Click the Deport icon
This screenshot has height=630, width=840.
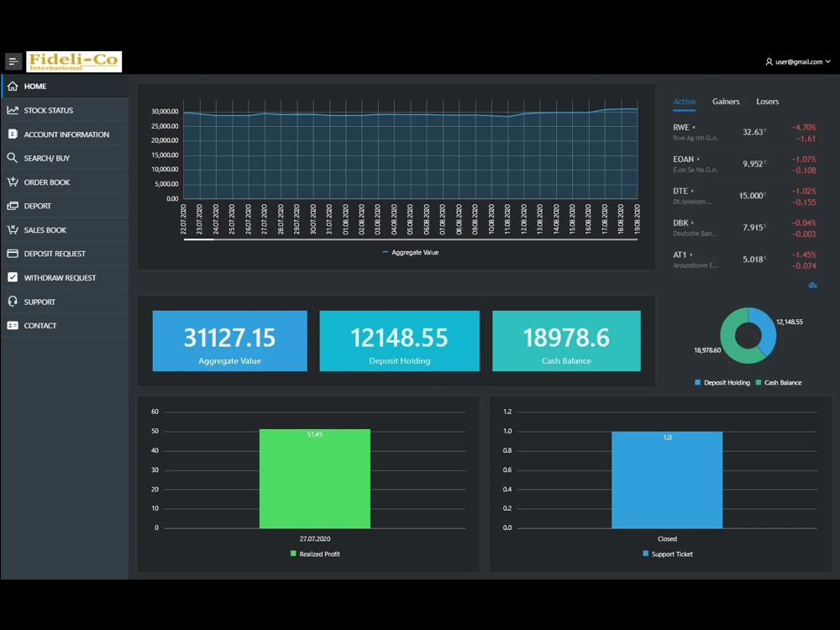[13, 206]
